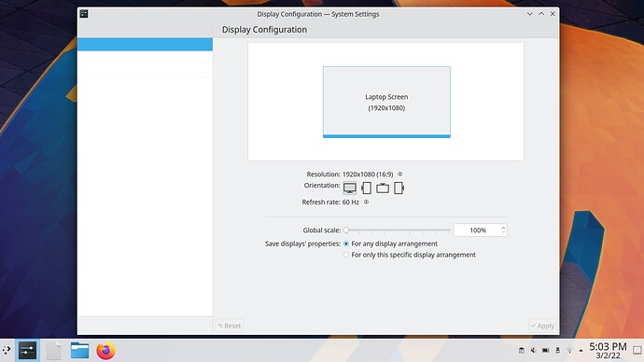Click the info icon beside Refresh rate
Screen dimensions: 644x362
pos(367,202)
